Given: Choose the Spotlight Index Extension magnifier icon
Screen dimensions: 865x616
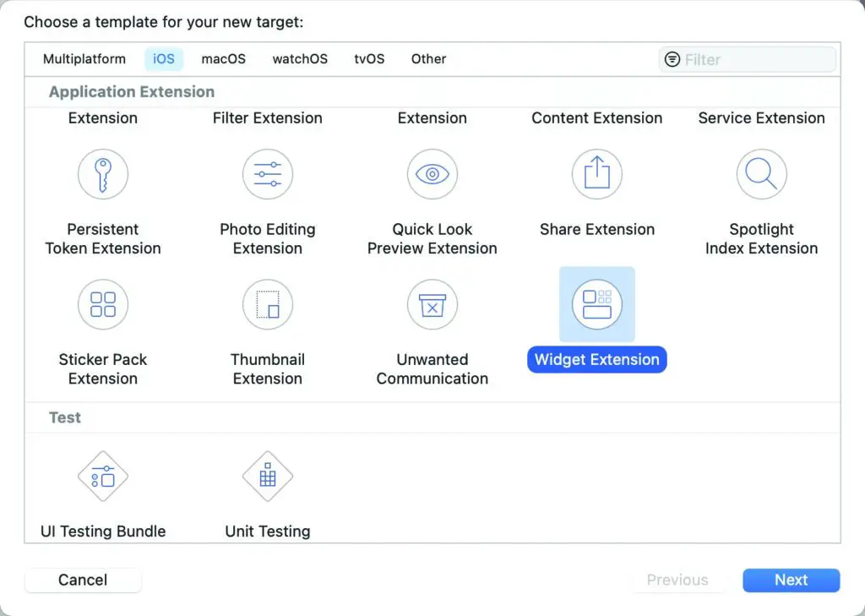Looking at the screenshot, I should (762, 174).
